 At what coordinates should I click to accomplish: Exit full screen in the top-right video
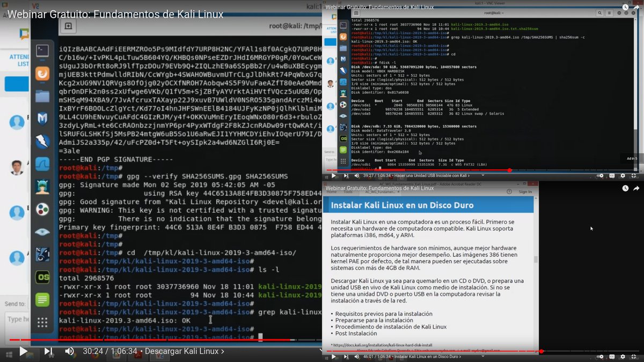(x=634, y=175)
